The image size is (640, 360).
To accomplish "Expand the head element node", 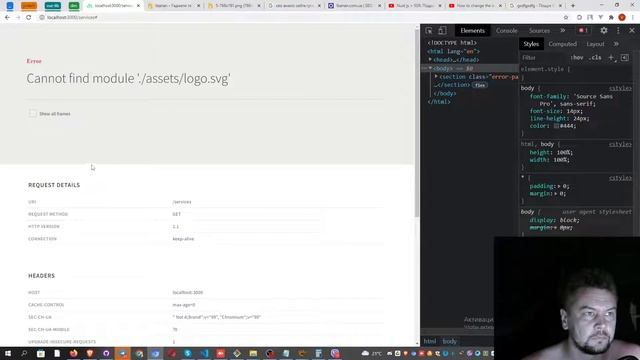I will pyautogui.click(x=430, y=60).
